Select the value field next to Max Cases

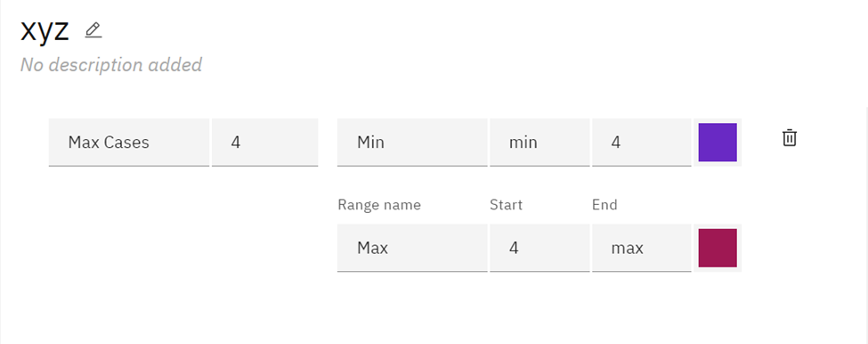[x=264, y=143]
